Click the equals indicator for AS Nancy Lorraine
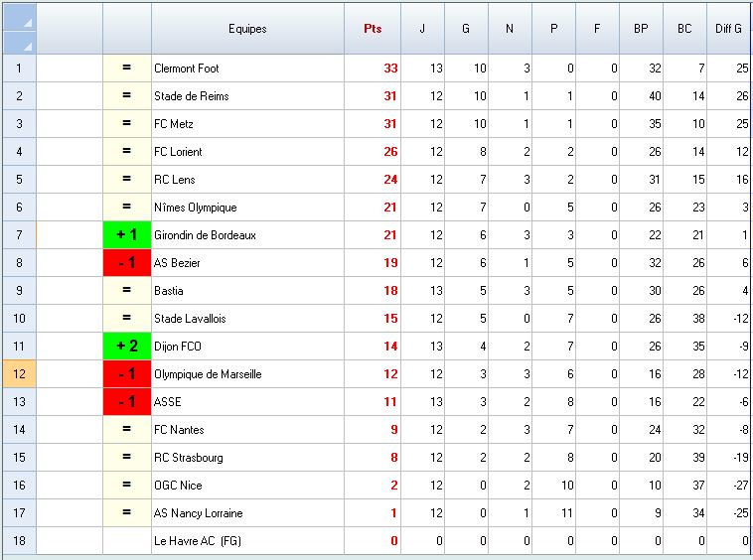 coord(127,513)
